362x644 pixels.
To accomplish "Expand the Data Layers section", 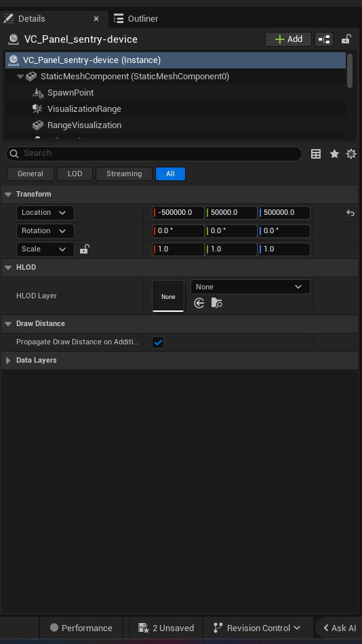I will (8, 360).
